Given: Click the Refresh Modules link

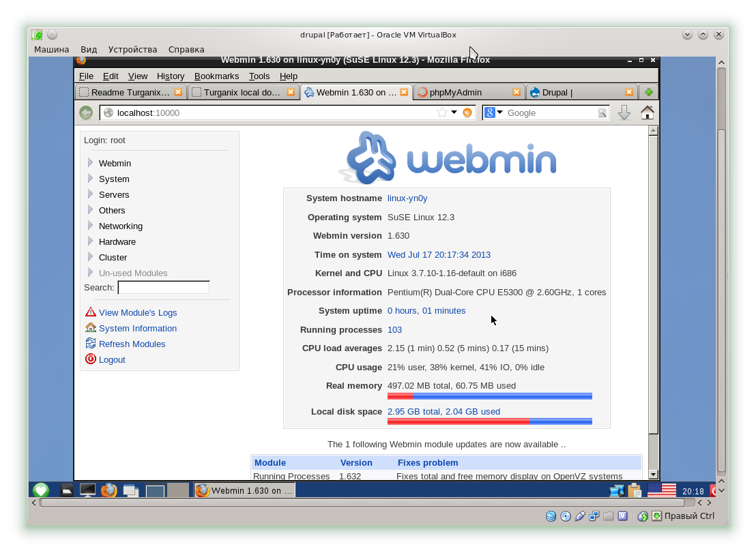Looking at the screenshot, I should pyautogui.click(x=132, y=344).
